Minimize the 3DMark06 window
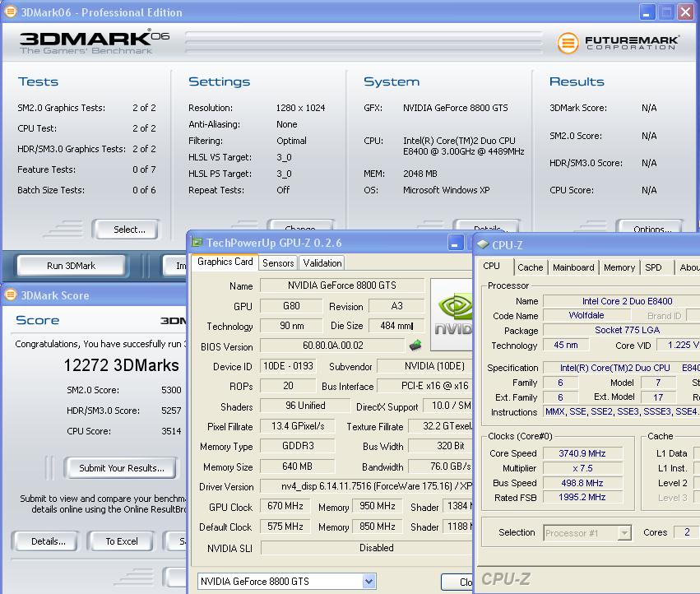Viewport: 700px width, 594px height. (647, 12)
